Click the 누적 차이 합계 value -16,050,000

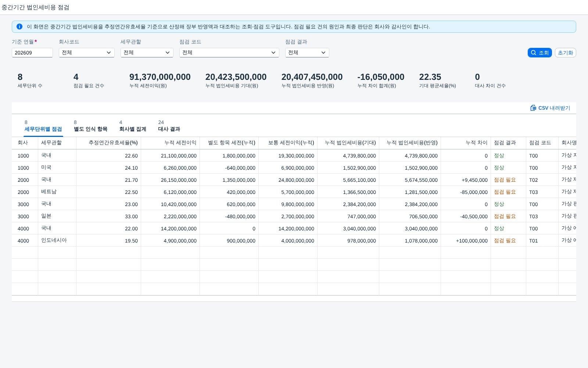tap(381, 77)
